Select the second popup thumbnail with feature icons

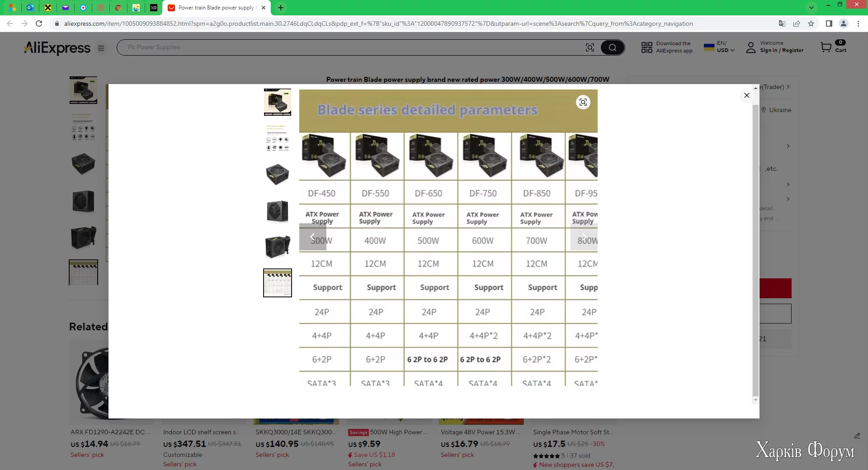click(278, 138)
